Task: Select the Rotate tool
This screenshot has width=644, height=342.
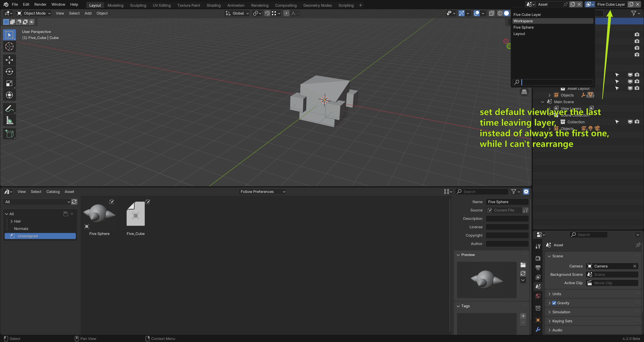Action: pyautogui.click(x=9, y=72)
